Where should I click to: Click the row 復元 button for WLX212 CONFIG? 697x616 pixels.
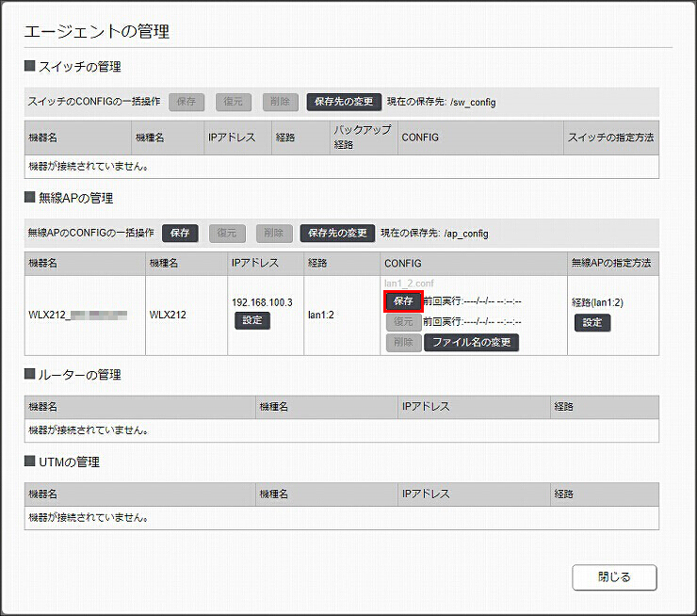(404, 322)
